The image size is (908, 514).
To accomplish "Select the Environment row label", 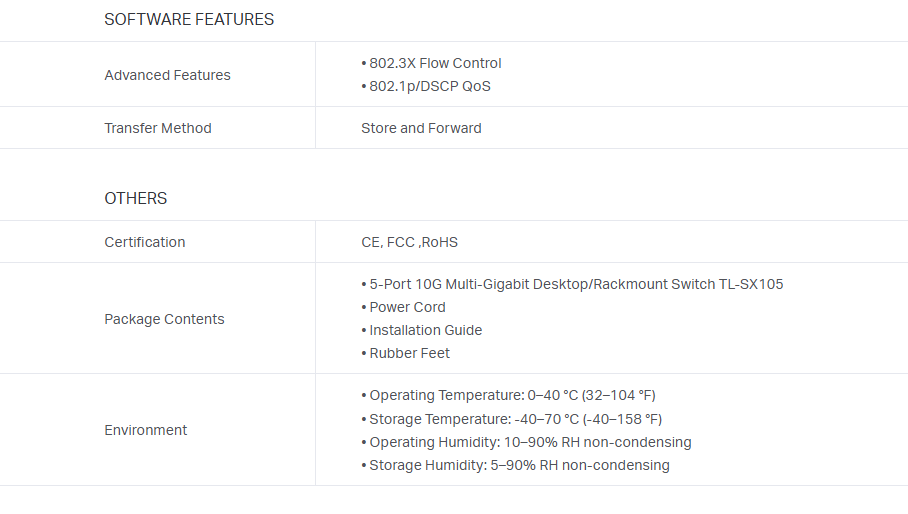I will [x=146, y=430].
